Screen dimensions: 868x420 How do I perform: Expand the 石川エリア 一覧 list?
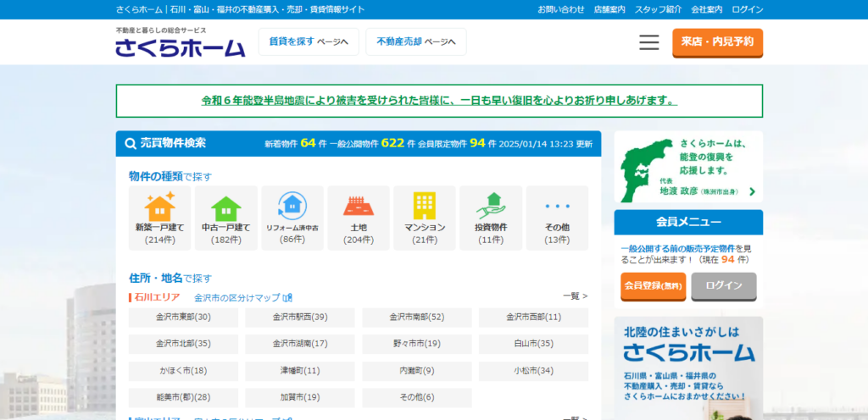point(575,296)
